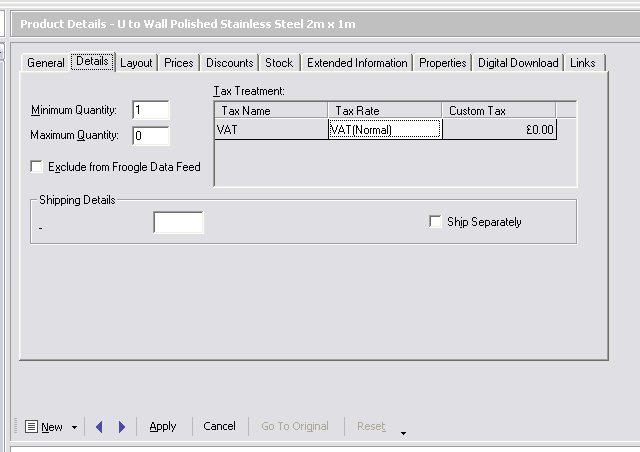Go to previous product with left arrow
Screen dimensions: 640x452
point(99,427)
